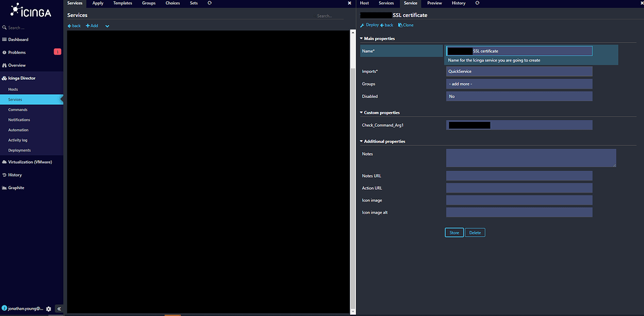Open the Activity log entry
Viewport: 644px width, 316px height.
tap(18, 140)
